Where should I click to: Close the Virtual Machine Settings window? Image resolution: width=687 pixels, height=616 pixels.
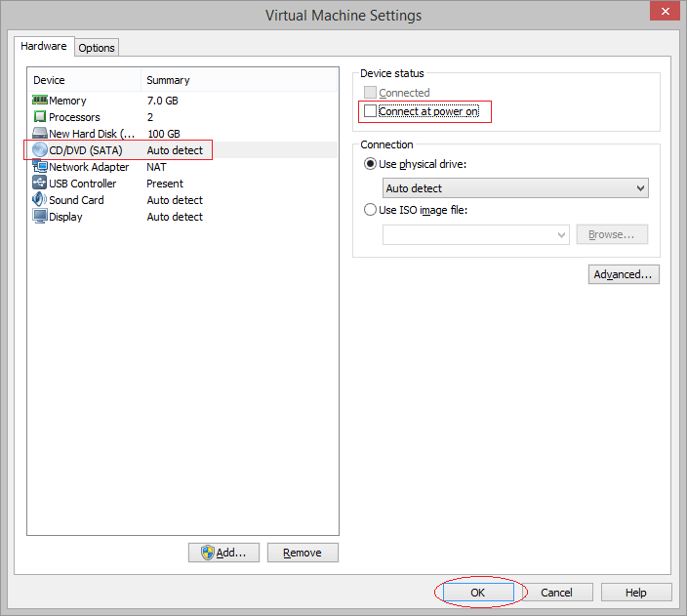point(665,11)
